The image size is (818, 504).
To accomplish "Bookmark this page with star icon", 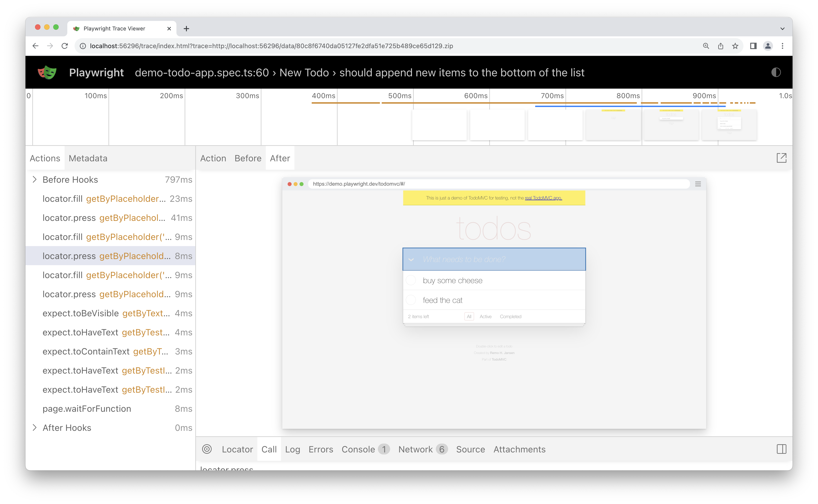I will pos(735,46).
